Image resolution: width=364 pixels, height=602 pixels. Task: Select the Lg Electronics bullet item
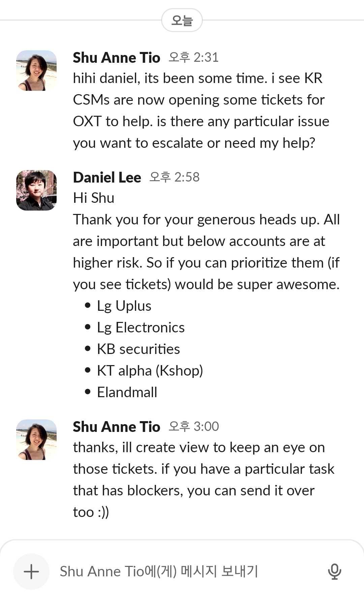coord(141,328)
